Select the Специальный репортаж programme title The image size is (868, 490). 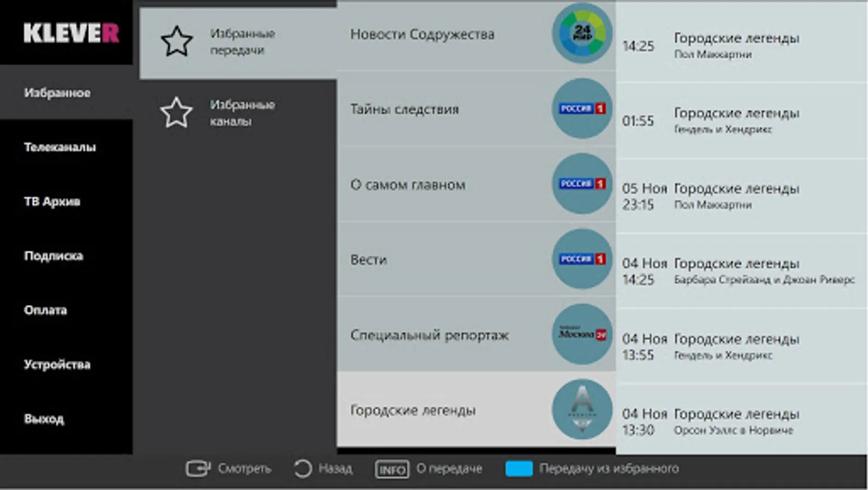click(429, 335)
